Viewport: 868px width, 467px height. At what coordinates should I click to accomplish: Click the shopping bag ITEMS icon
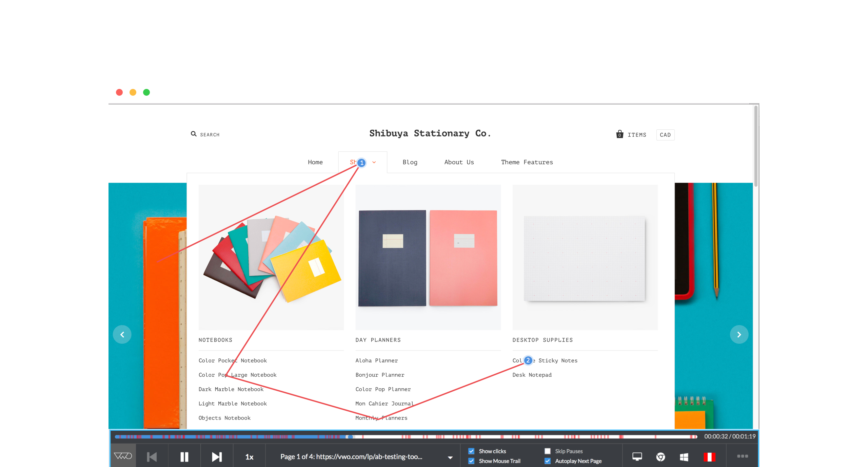coord(619,134)
